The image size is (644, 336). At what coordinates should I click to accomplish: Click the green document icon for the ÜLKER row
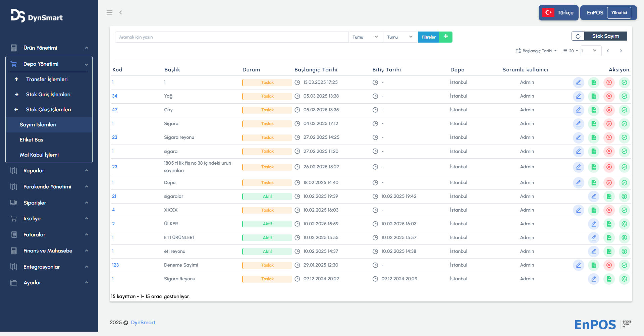pyautogui.click(x=609, y=224)
